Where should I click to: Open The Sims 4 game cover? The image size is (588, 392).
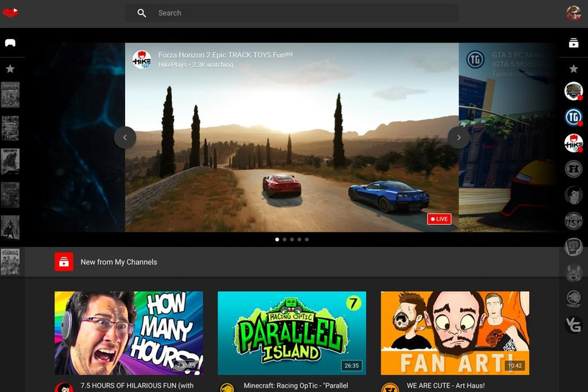point(10,262)
